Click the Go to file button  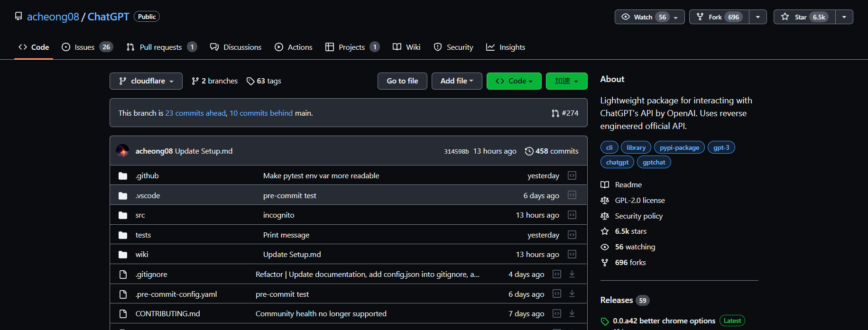pyautogui.click(x=402, y=81)
